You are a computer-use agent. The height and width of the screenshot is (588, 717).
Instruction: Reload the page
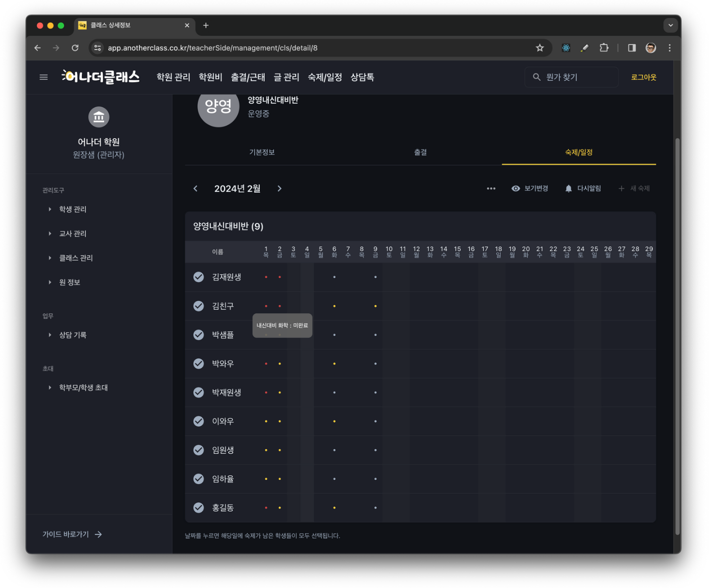tap(75, 48)
